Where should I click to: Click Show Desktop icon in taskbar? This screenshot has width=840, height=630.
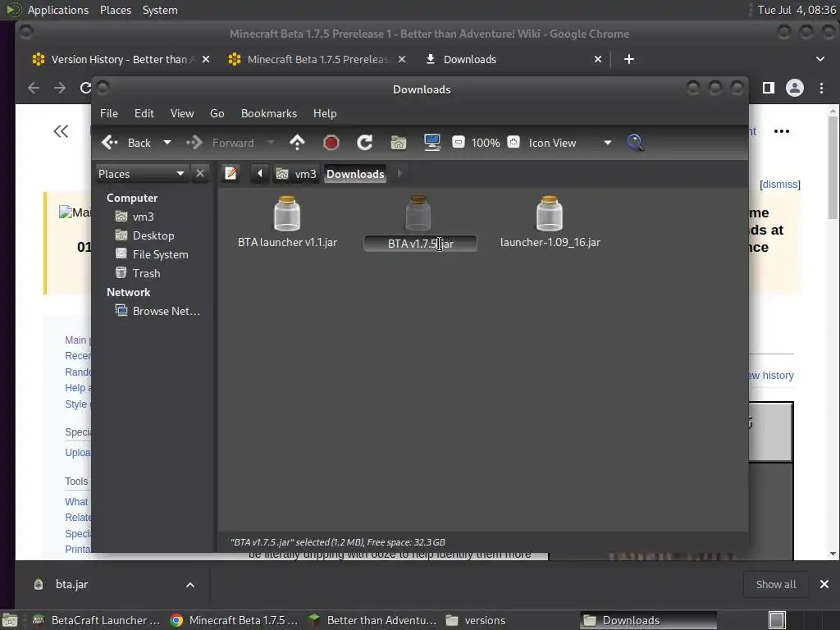(x=10, y=620)
